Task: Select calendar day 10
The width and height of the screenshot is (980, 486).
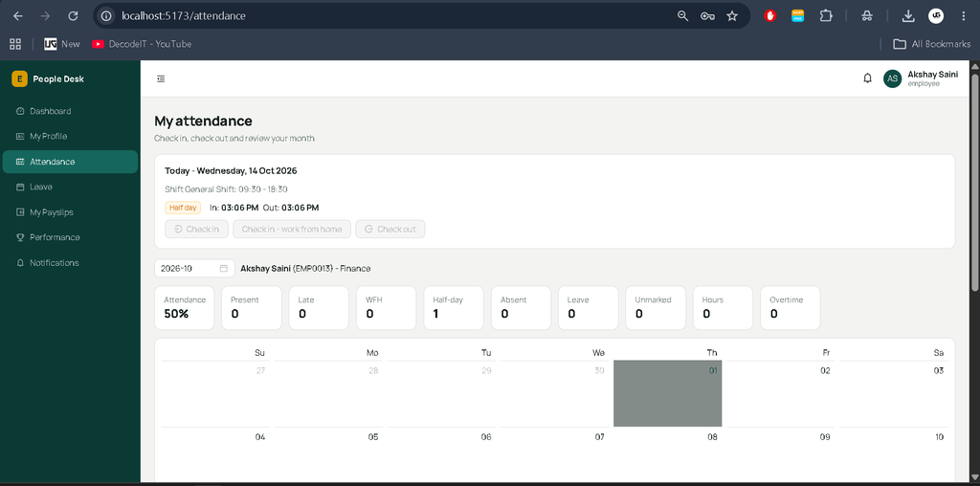Action: coord(894,454)
